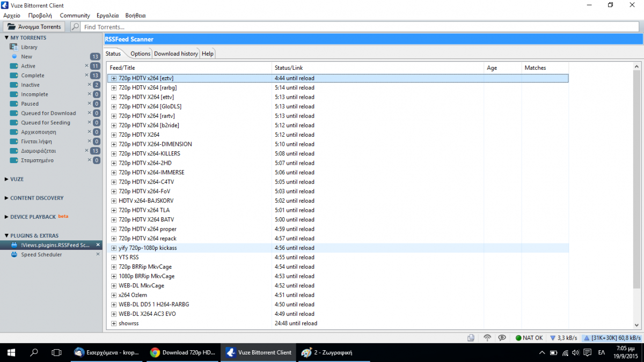This screenshot has height=362, width=644.
Task: Click the Complete tag icon
Action: pyautogui.click(x=14, y=76)
